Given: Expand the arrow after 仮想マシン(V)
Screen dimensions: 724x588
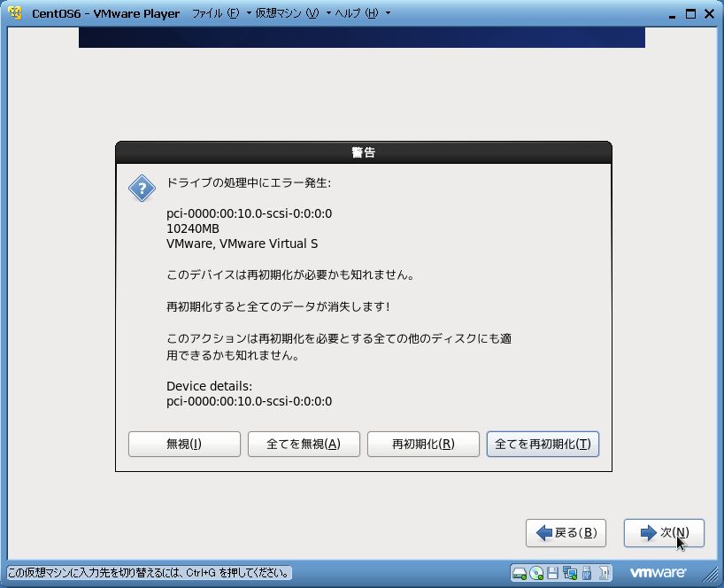Looking at the screenshot, I should 328,13.
